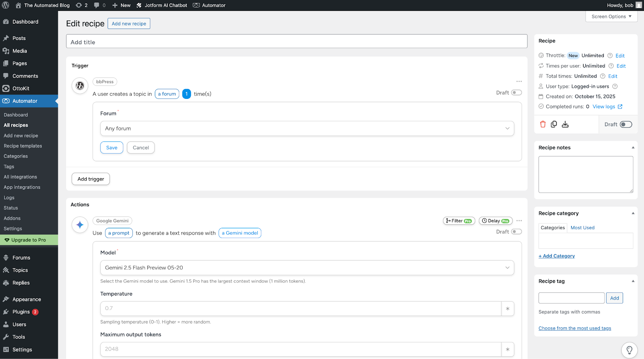644x359 pixels.
Task: Collapse the Recipe category panel
Action: click(633, 213)
